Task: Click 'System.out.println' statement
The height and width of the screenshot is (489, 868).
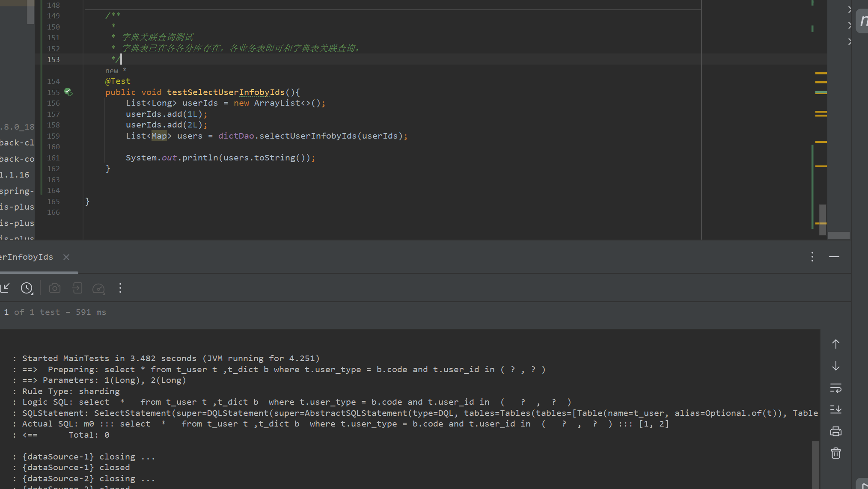Action: pyautogui.click(x=220, y=158)
